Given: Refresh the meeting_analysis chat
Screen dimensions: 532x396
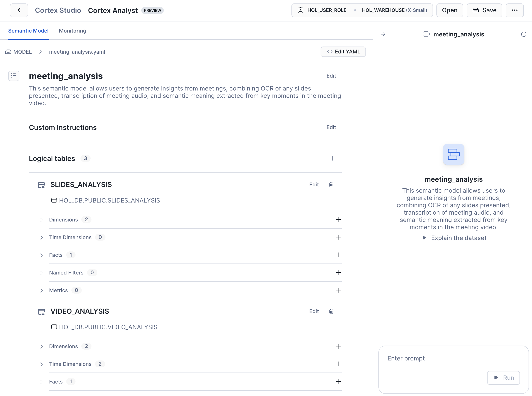Looking at the screenshot, I should (523, 34).
